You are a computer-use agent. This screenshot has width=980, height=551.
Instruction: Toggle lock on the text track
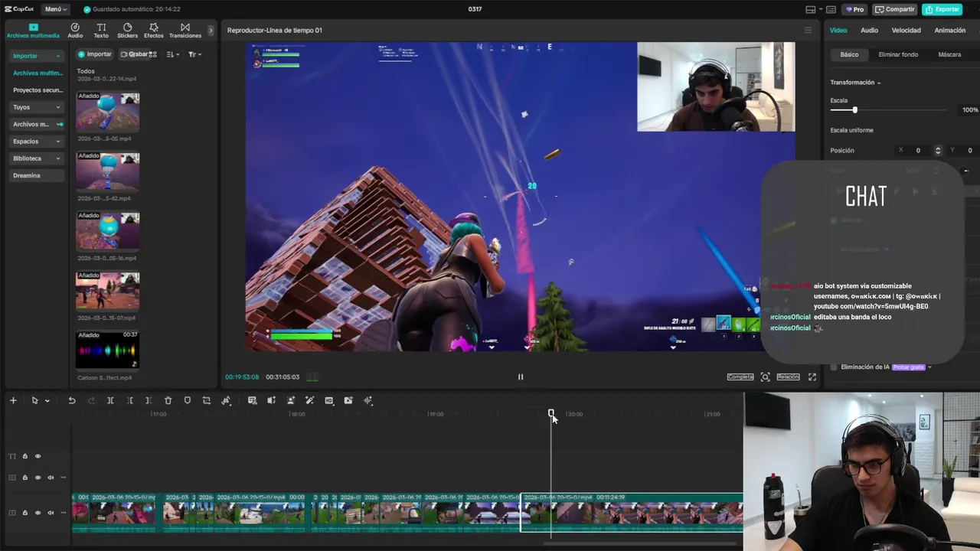[24, 456]
